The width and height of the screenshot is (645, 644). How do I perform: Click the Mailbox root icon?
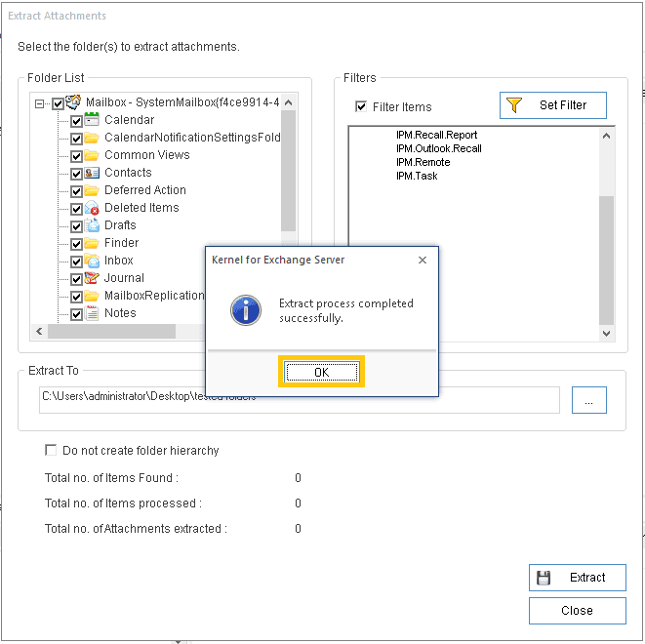pyautogui.click(x=73, y=101)
